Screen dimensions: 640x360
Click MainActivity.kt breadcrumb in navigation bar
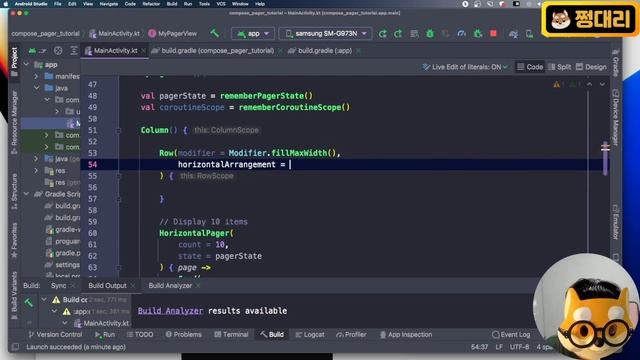coord(115,33)
